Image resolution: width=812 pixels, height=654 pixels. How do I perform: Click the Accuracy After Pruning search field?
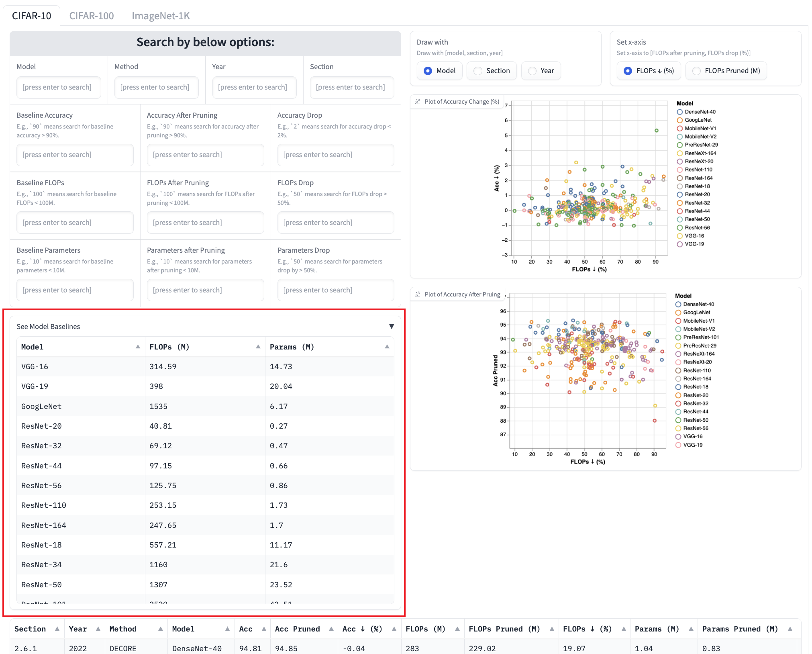(x=205, y=155)
